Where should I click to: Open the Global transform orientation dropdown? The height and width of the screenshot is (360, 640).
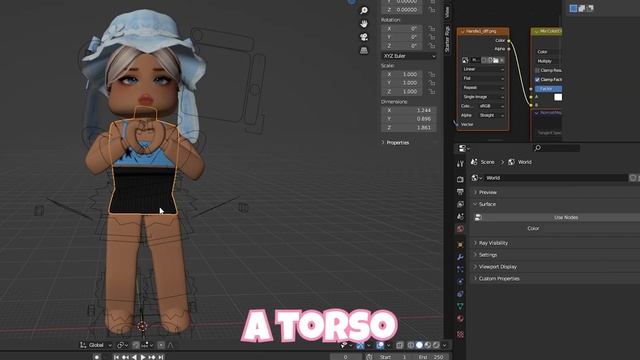coord(96,345)
